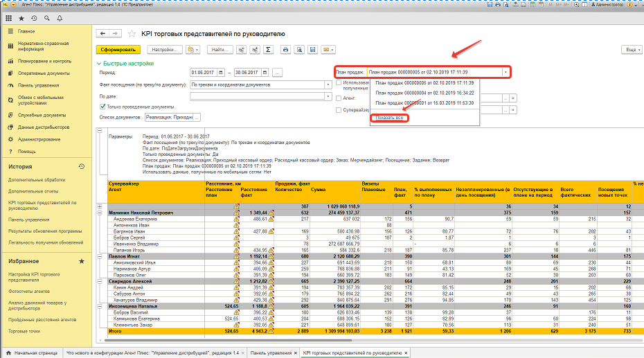Viewport: 644px width, 358px height.
Task: Enable Использовать данные полученные checkbox
Action: pos(339,83)
